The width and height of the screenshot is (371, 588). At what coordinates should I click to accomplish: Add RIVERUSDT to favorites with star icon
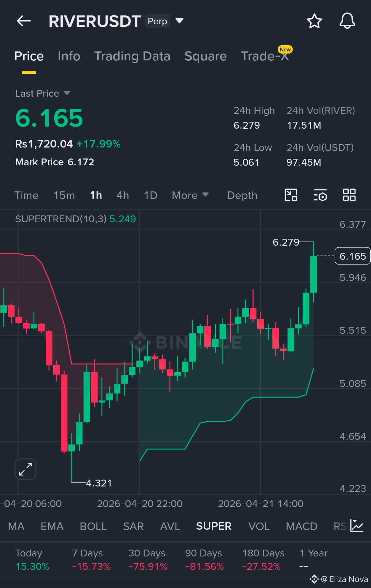pos(314,21)
